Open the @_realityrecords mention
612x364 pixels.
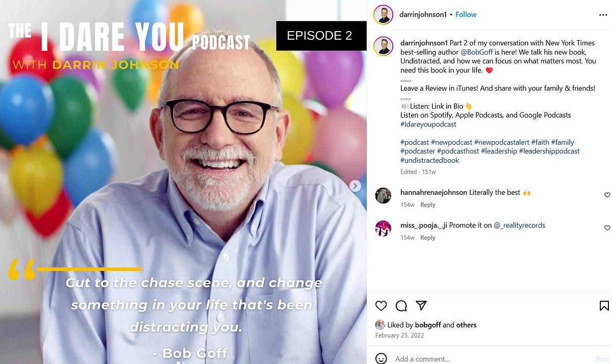520,225
